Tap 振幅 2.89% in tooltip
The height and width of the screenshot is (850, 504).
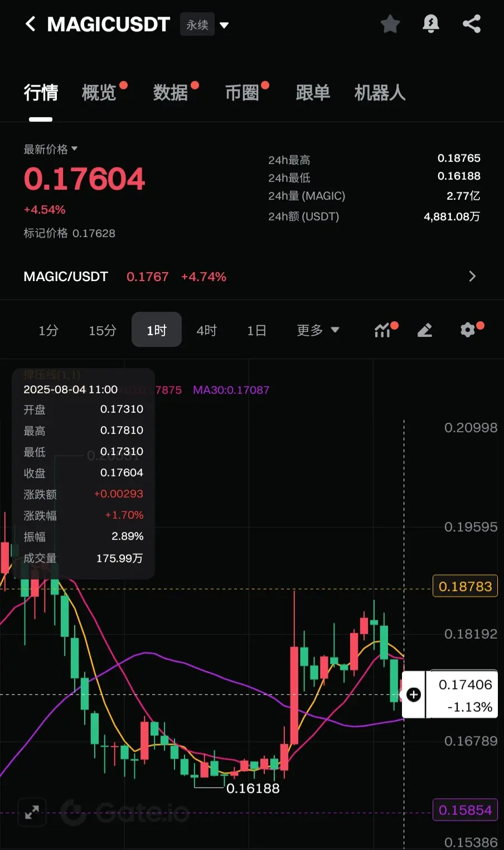point(128,536)
